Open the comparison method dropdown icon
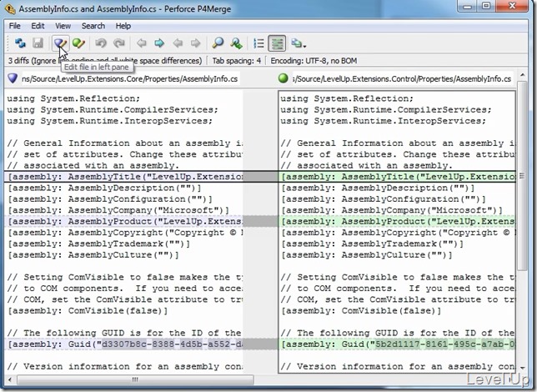The width and height of the screenshot is (537, 392). [299, 43]
